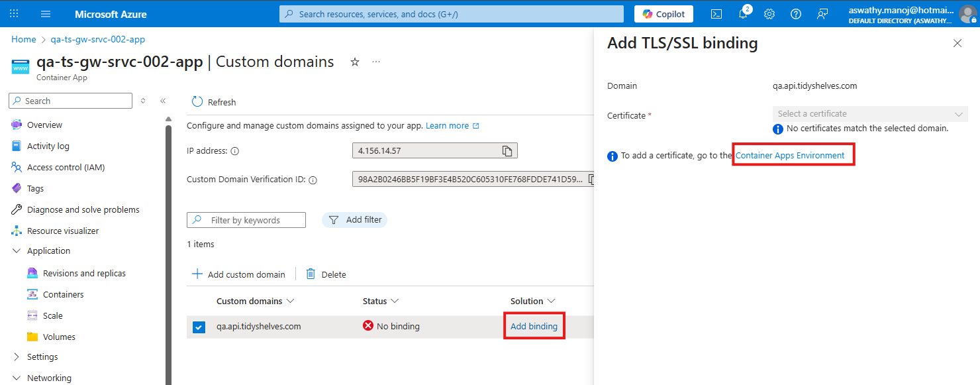Open the account avatar menu
This screenshot has width=980, height=385.
[x=967, y=14]
